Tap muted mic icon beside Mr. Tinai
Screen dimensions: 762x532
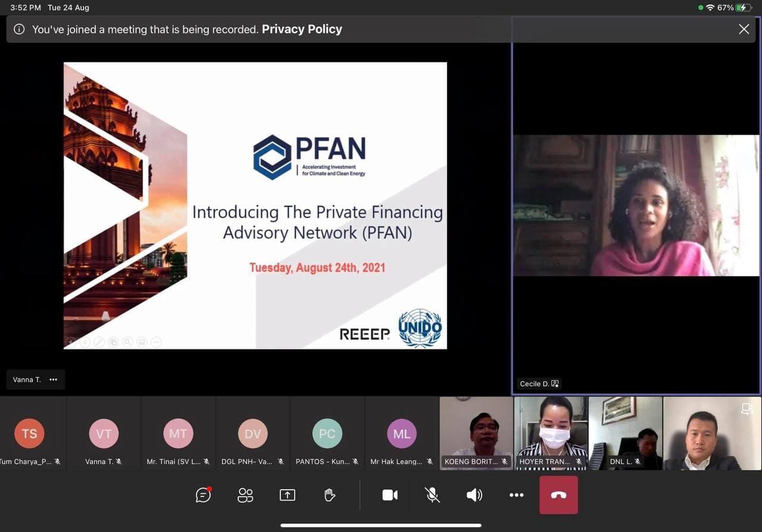[207, 461]
